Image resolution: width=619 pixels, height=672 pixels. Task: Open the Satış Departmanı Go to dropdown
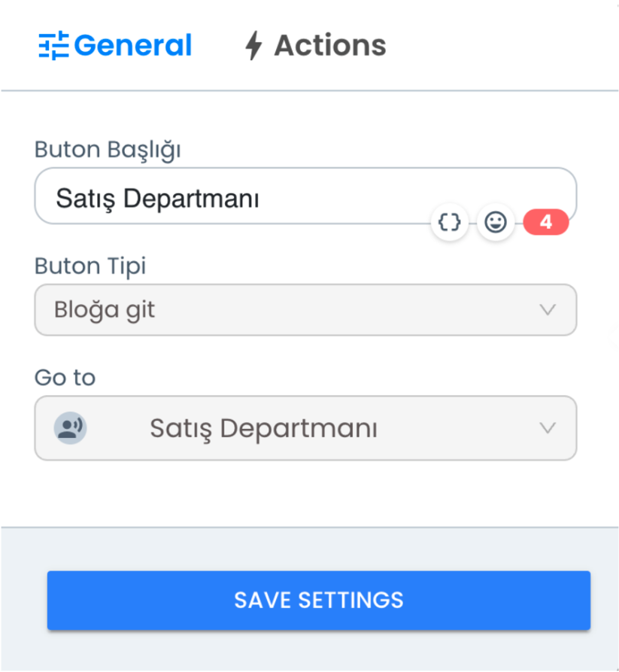305,428
